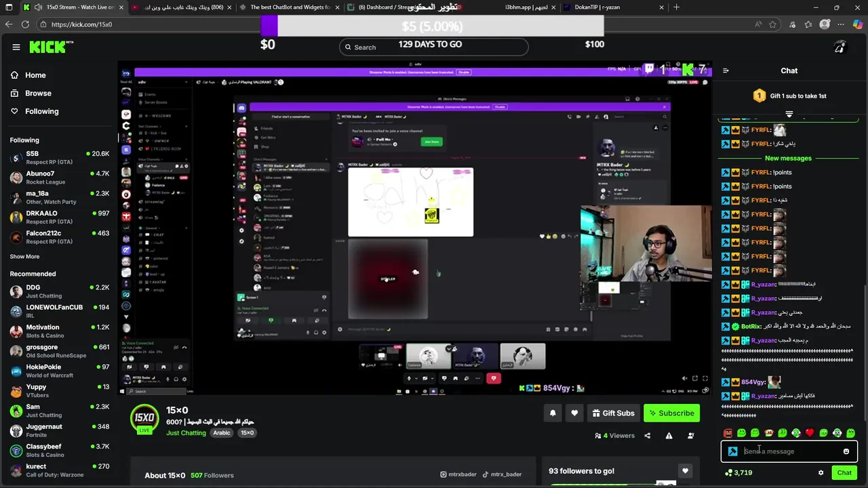The image size is (868, 488).
Task: Click the heart follow icon next to Gift Subs
Action: tap(574, 413)
